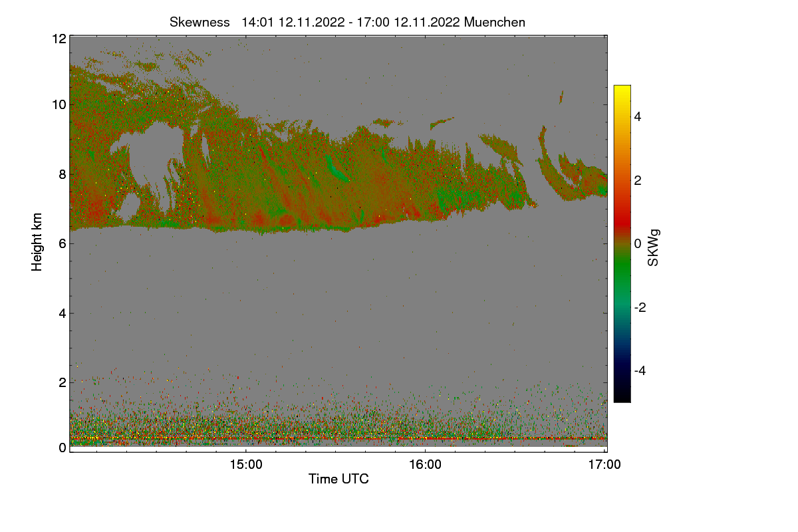Screen dimensions: 798x532
Task: Click the 2 km height tick label
Action: [62, 382]
